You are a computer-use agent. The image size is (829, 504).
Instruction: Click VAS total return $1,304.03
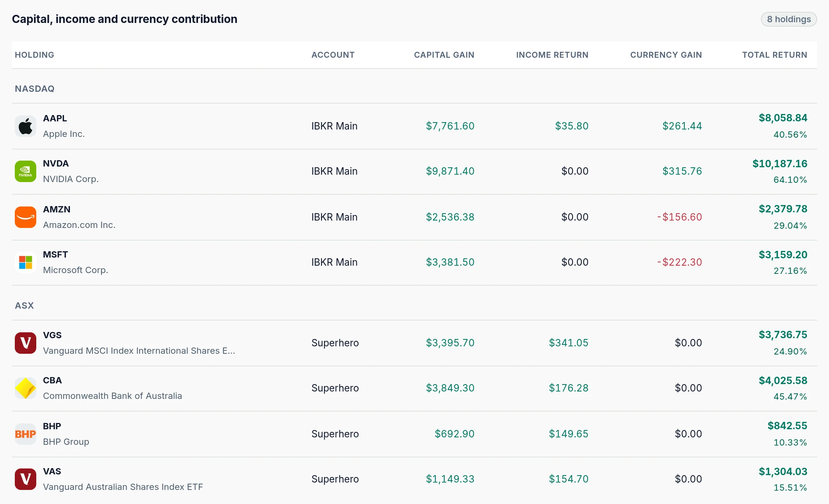(783, 472)
